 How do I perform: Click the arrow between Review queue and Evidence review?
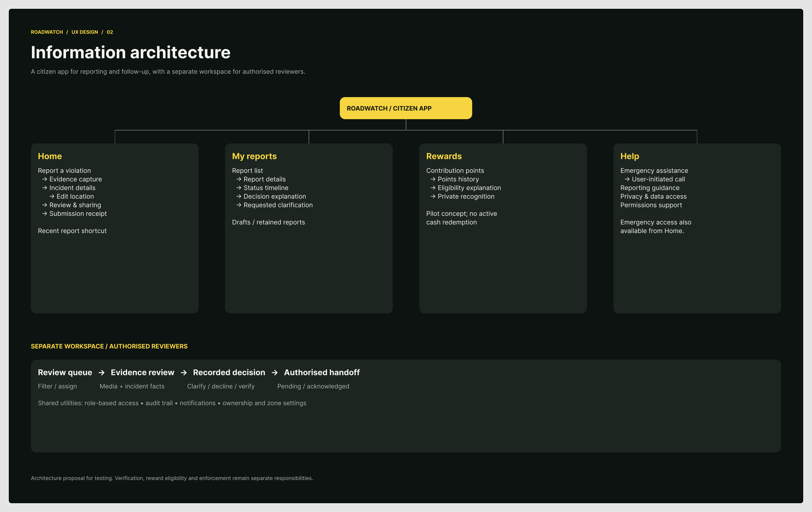pyautogui.click(x=101, y=372)
